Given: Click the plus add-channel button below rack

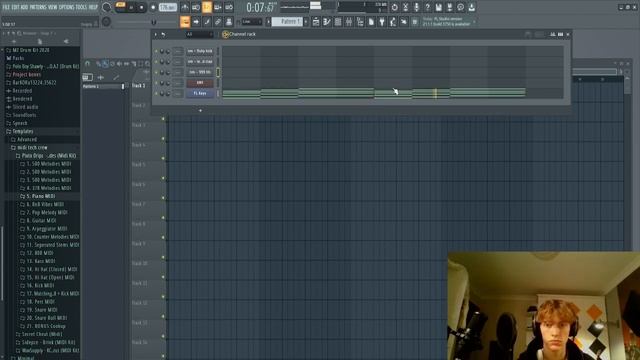Looking at the screenshot, I should coord(200,110).
